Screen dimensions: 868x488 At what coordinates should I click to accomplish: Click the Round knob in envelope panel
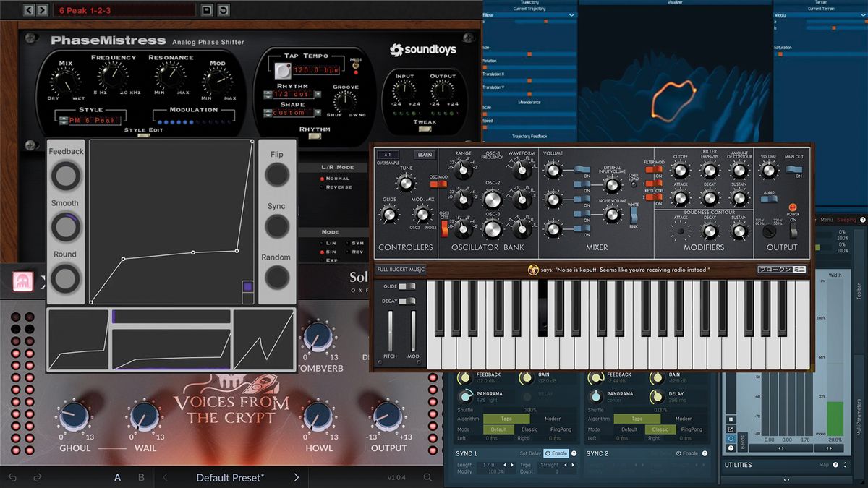(x=66, y=278)
